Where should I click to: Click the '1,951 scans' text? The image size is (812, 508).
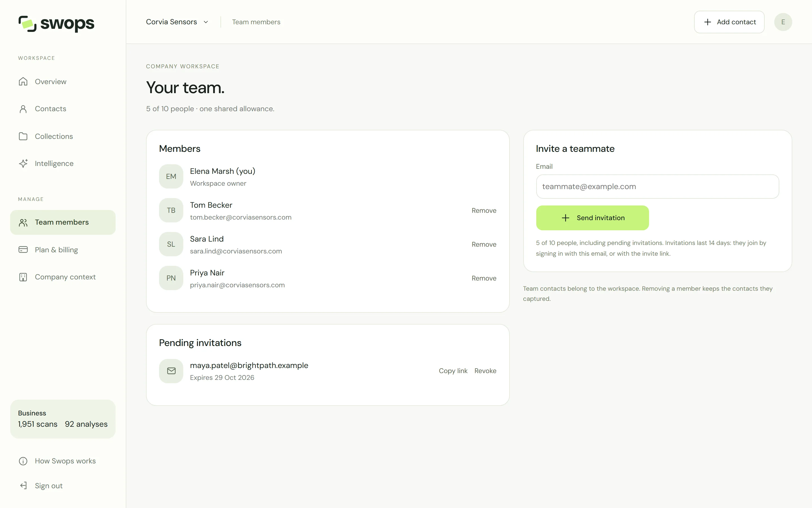[x=37, y=424]
